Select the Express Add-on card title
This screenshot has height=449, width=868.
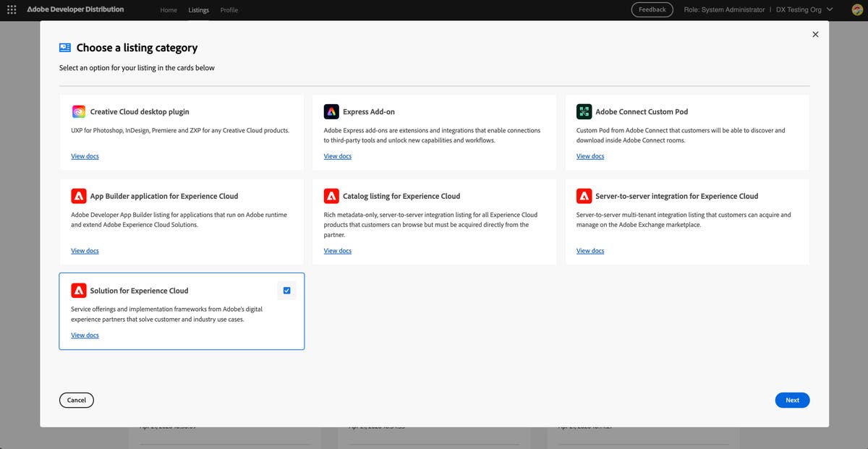tap(369, 112)
